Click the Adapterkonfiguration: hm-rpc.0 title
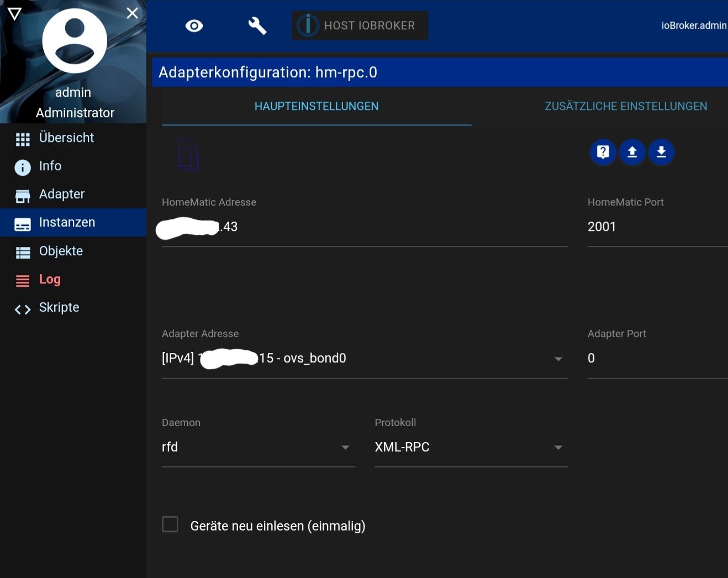Viewport: 728px width, 578px height. coord(268,72)
